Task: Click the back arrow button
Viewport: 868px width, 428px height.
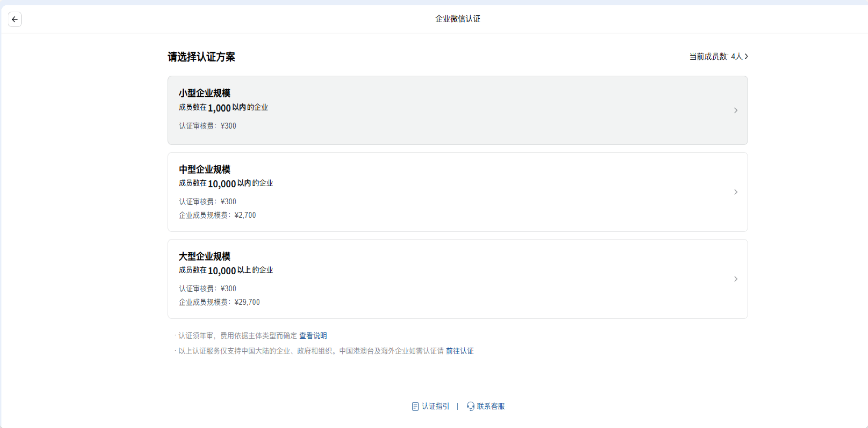Action: 15,19
